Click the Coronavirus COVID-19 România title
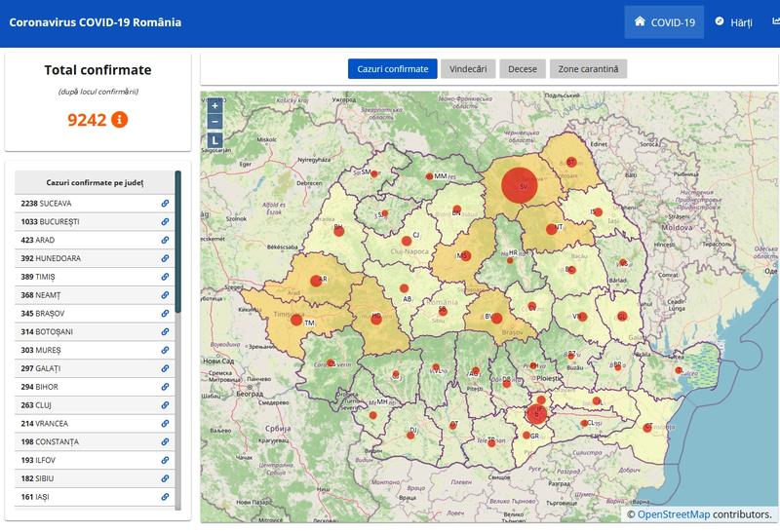780x532 pixels. [95, 21]
